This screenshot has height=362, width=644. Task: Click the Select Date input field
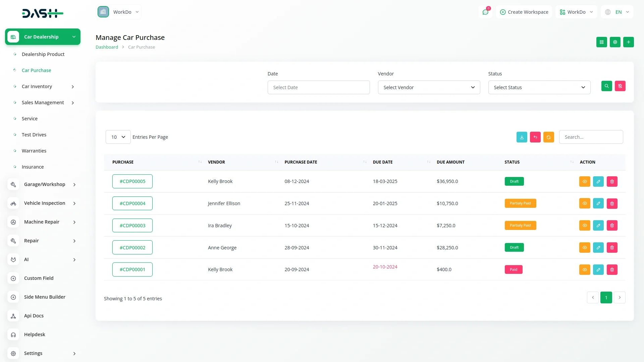tap(318, 87)
